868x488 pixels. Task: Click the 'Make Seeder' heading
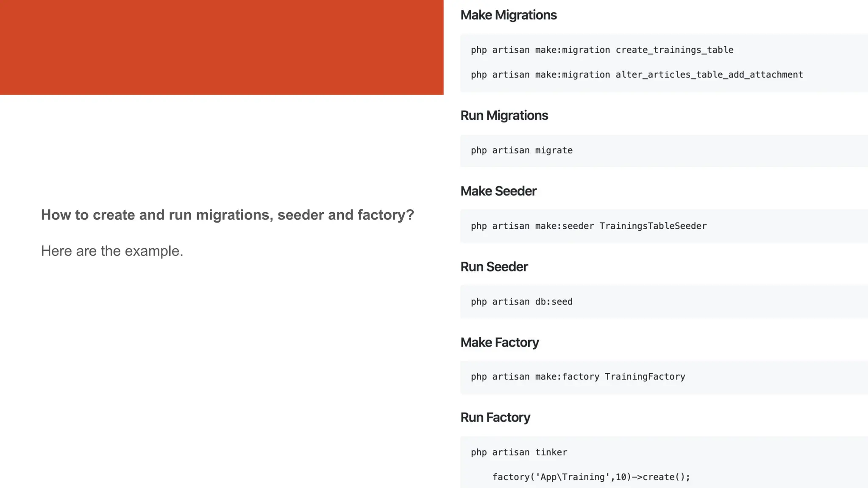(498, 191)
